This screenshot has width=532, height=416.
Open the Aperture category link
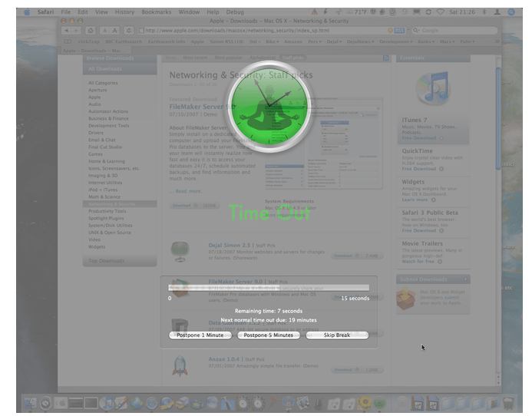pos(97,90)
